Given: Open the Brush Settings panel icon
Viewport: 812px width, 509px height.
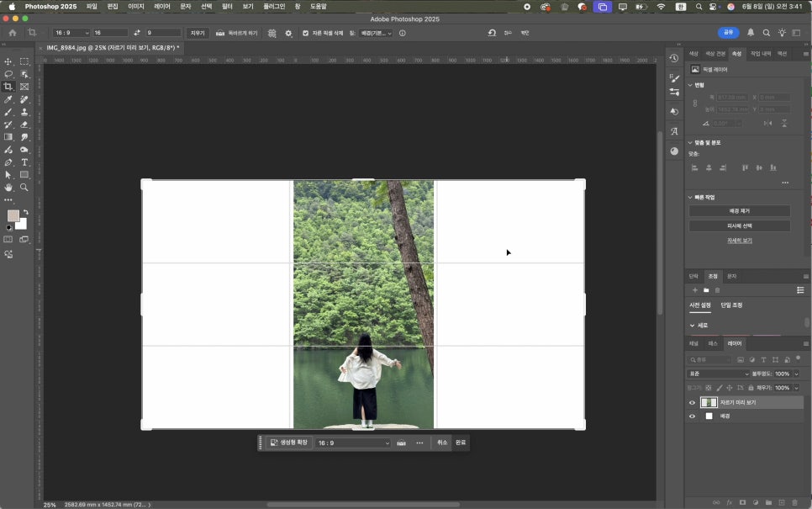Looking at the screenshot, I should (x=674, y=78).
